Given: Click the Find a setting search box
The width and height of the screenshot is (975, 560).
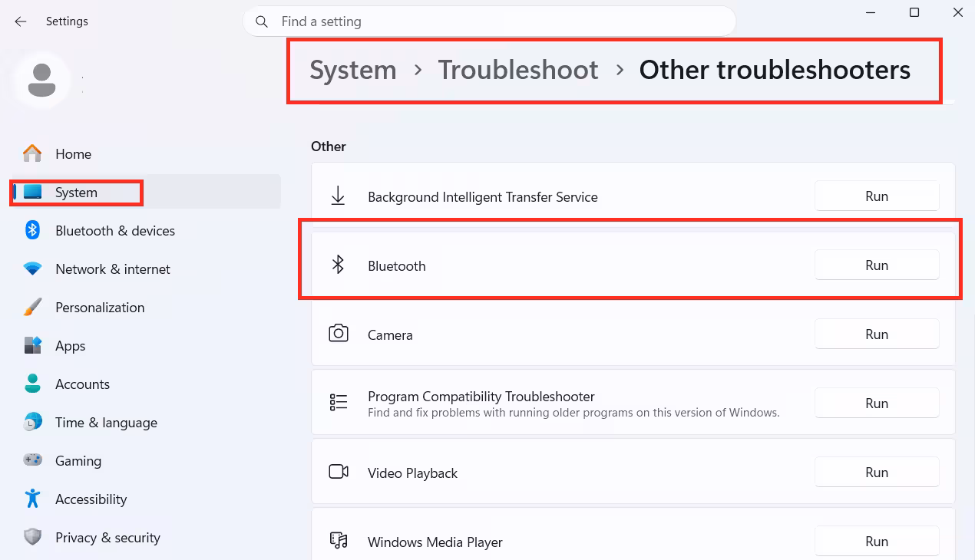Looking at the screenshot, I should point(489,21).
